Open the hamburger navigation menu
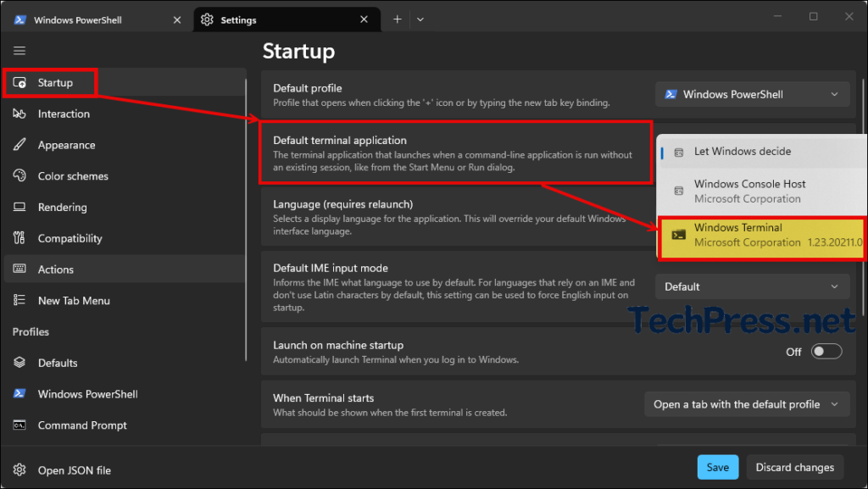 [19, 50]
